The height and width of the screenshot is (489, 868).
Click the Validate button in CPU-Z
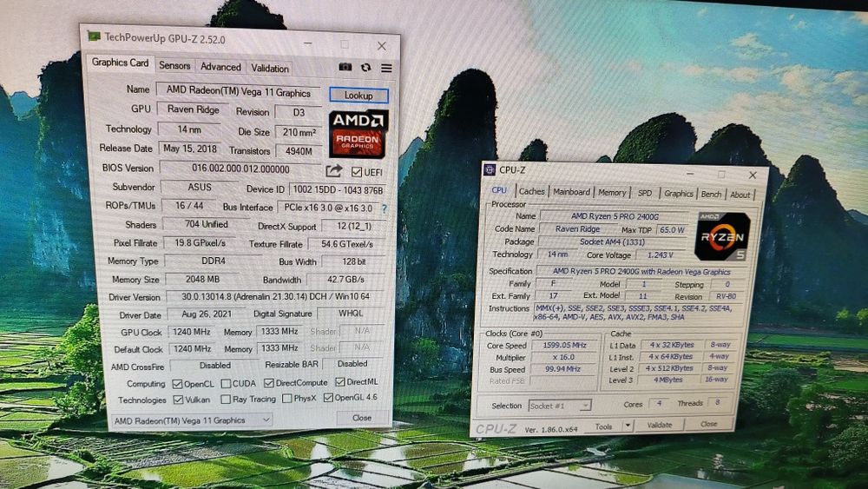tap(660, 425)
